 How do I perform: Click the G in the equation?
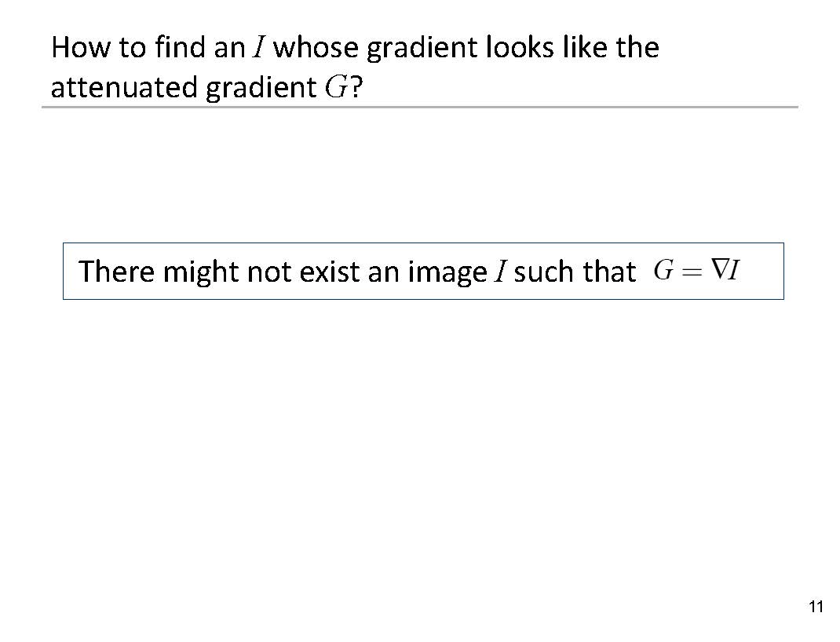(x=664, y=271)
